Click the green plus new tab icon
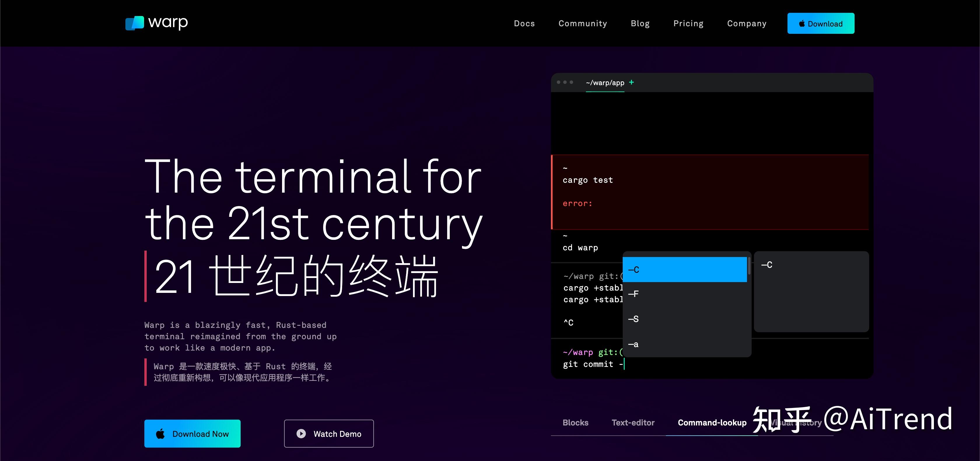Image resolution: width=980 pixels, height=461 pixels. (631, 82)
